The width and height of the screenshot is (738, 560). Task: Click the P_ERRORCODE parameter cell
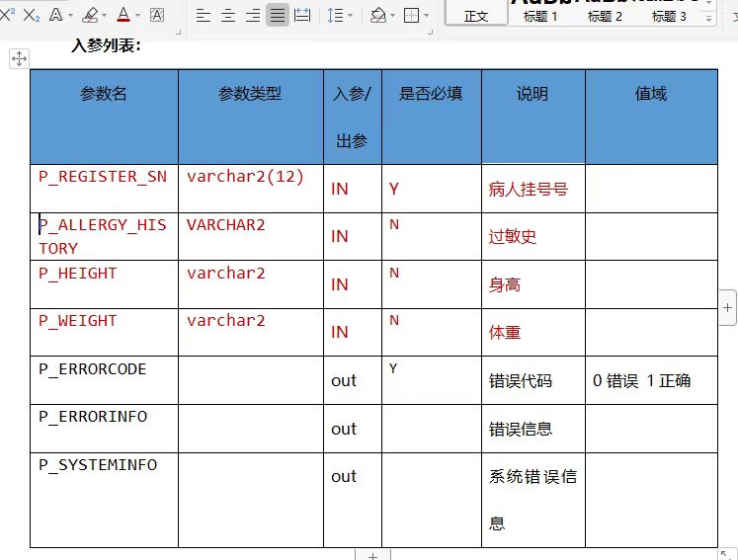(104, 380)
